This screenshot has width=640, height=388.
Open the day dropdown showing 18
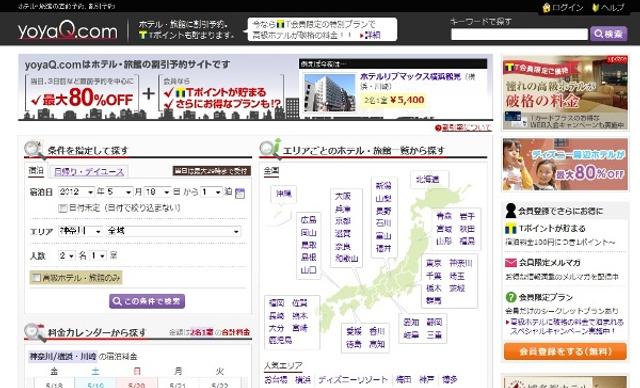point(158,192)
